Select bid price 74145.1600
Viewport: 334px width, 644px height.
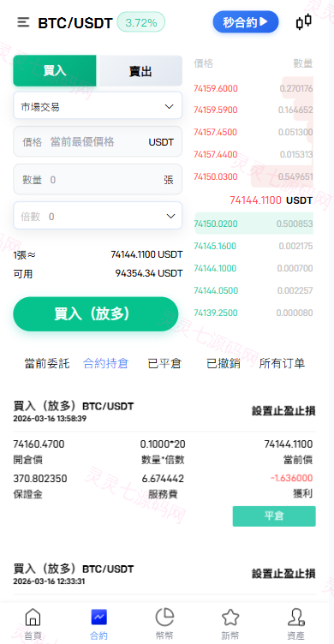215,246
